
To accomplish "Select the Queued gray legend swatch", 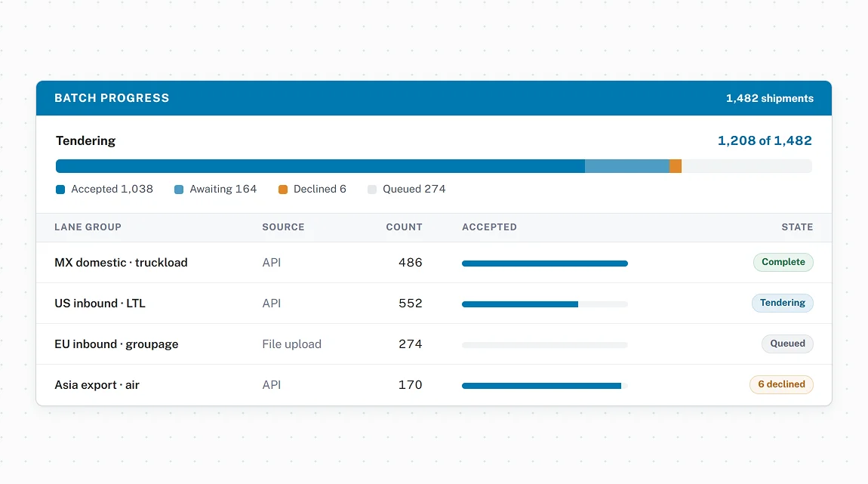I will tap(372, 190).
